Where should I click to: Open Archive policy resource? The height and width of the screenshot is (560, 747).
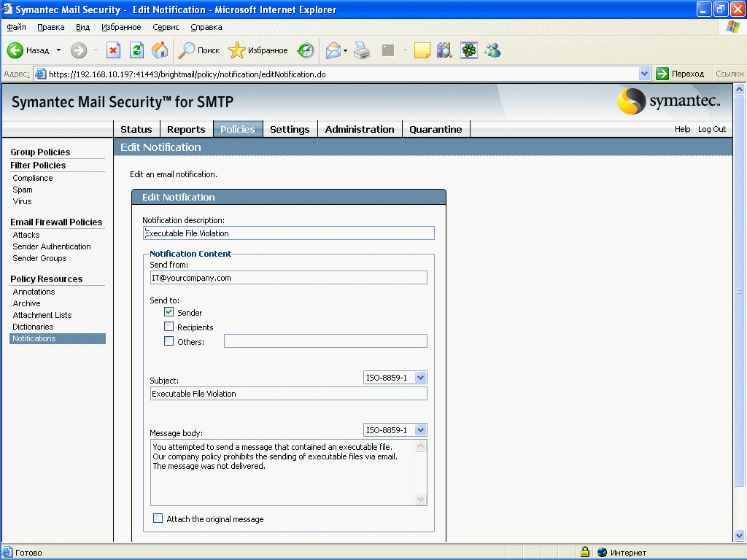(x=27, y=303)
